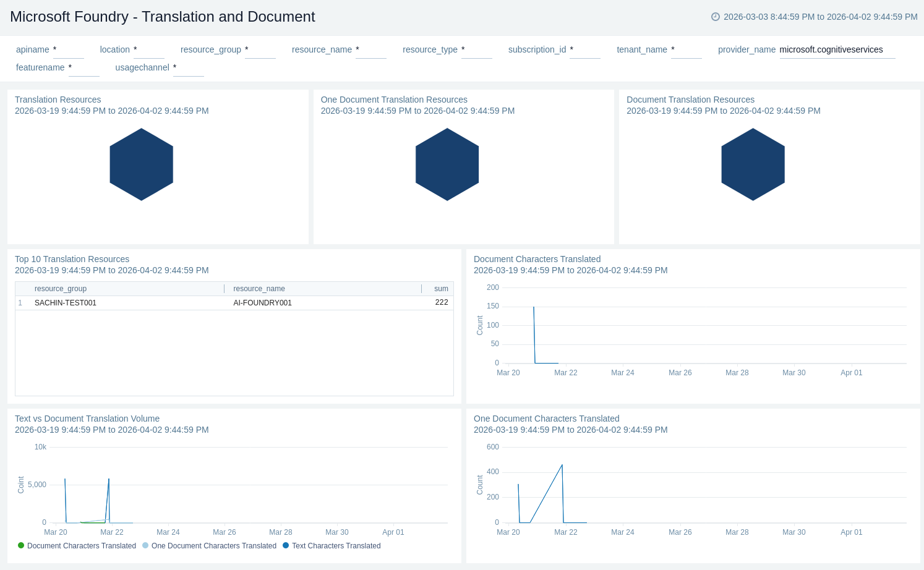Click the Translation Resources hexagon
Viewport: 924px width, 570px height.
click(x=141, y=164)
